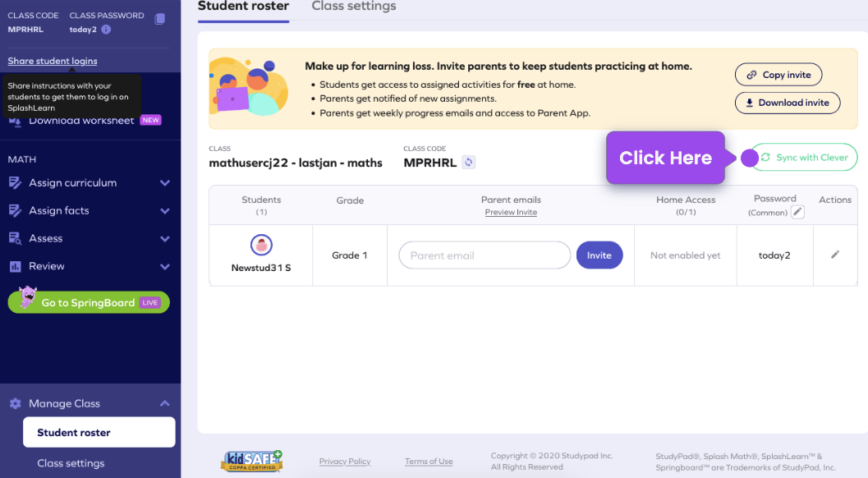Click the Invite button
This screenshot has width=868, height=478.
[599, 255]
